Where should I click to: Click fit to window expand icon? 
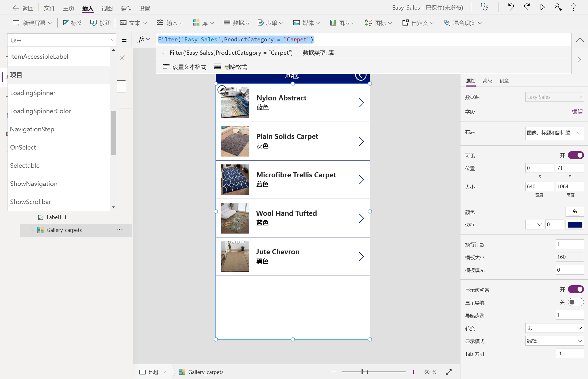click(449, 372)
